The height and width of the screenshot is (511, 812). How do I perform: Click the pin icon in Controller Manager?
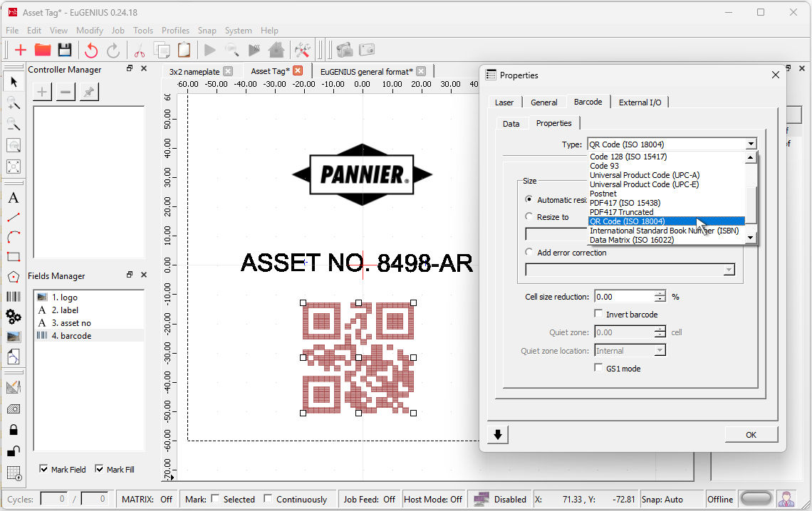click(89, 92)
